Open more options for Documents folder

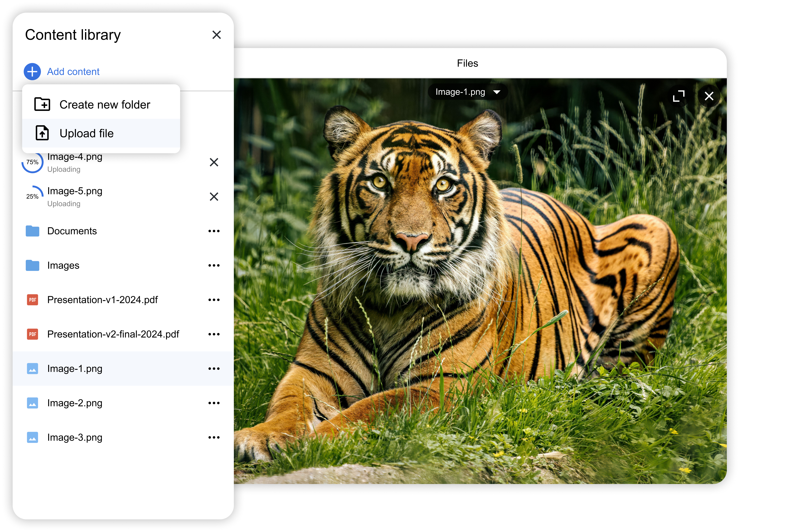[214, 231]
